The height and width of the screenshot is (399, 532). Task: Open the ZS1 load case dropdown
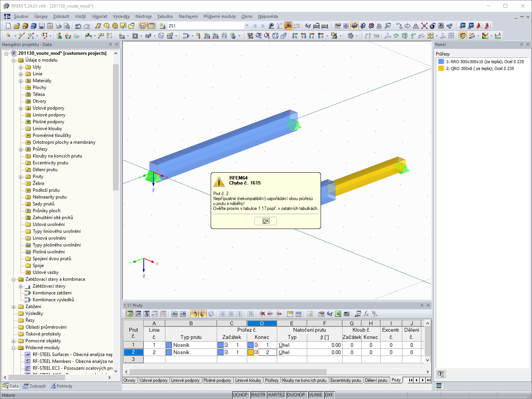pyautogui.click(x=247, y=26)
